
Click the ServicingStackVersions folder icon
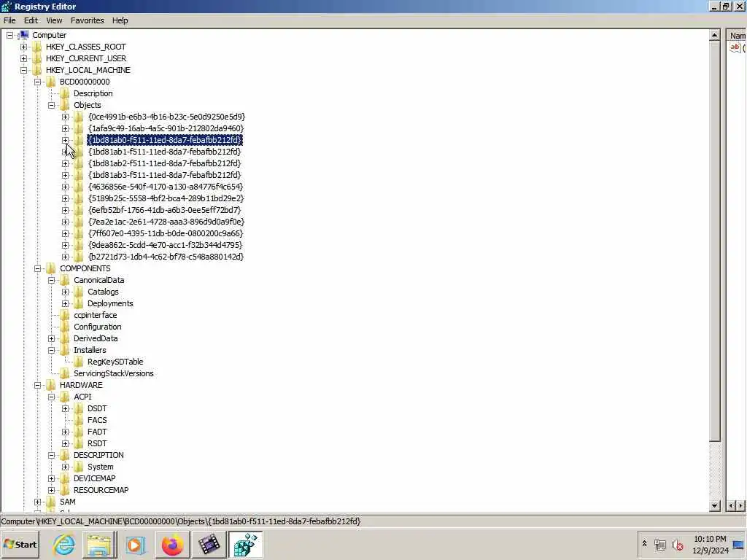64,373
